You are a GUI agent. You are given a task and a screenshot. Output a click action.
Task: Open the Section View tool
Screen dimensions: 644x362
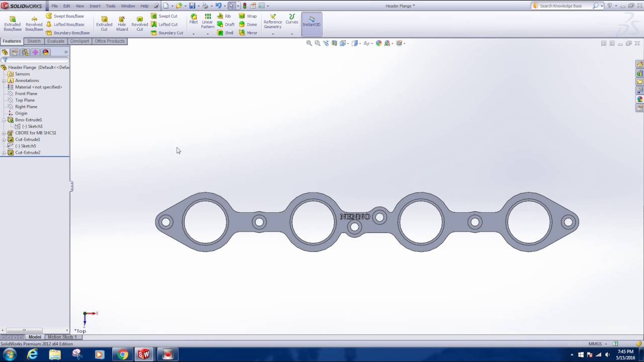click(334, 43)
